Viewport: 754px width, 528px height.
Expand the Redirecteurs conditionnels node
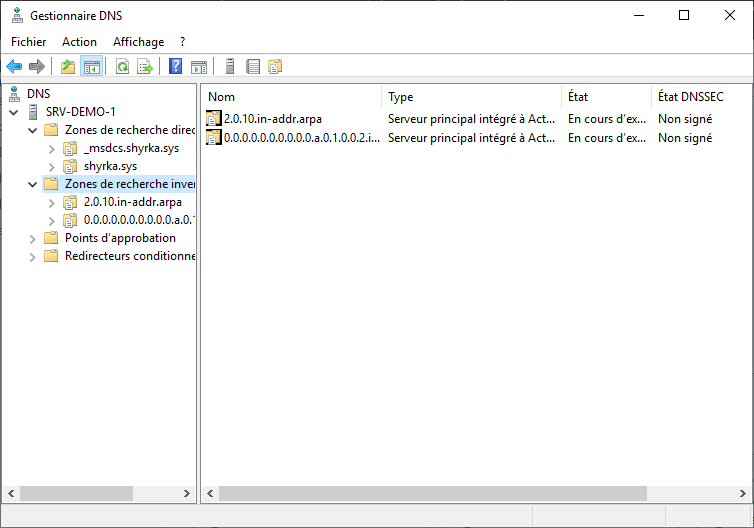tap(32, 257)
